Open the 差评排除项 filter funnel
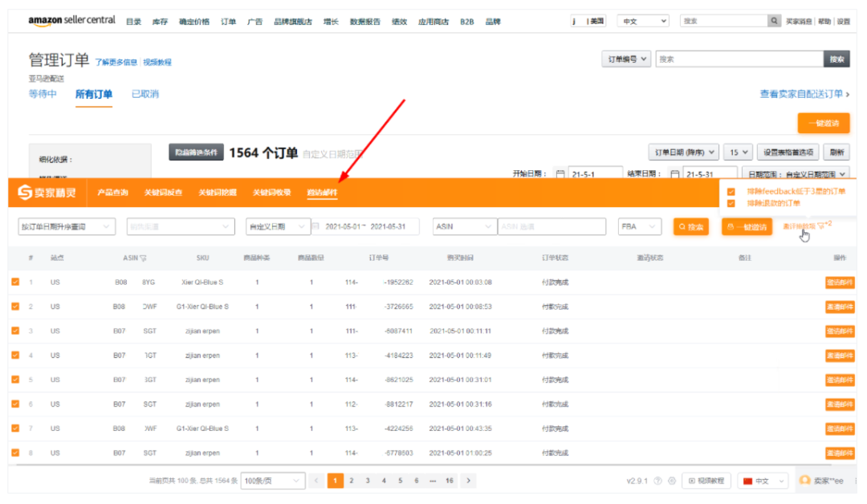 click(820, 226)
